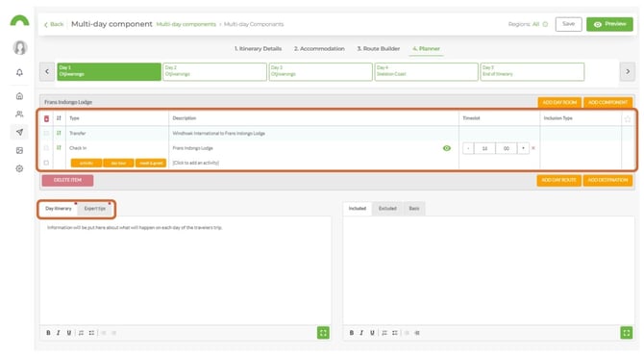The height and width of the screenshot is (356, 644).
Task: Open the image gallery icon in sidebar
Action: (x=19, y=150)
